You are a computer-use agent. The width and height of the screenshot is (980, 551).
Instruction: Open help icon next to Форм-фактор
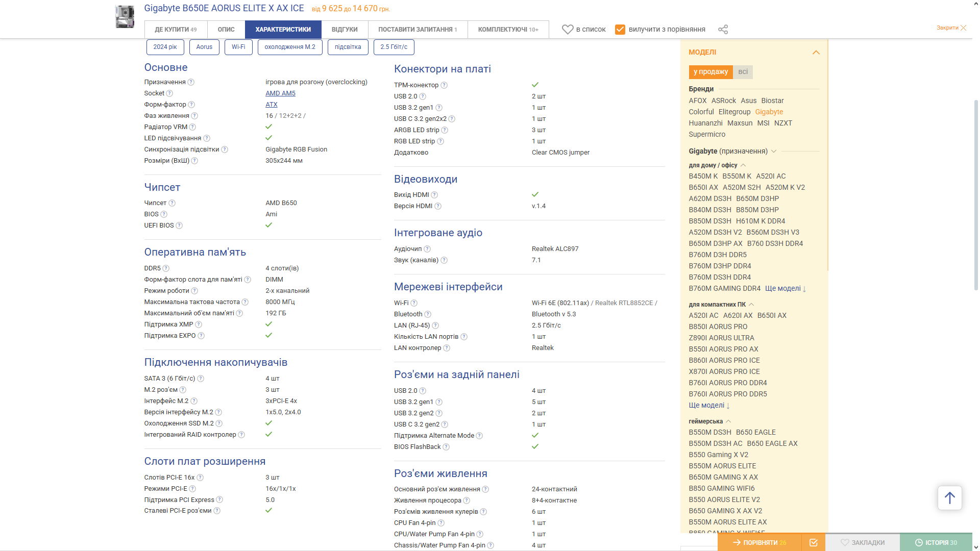tap(191, 105)
